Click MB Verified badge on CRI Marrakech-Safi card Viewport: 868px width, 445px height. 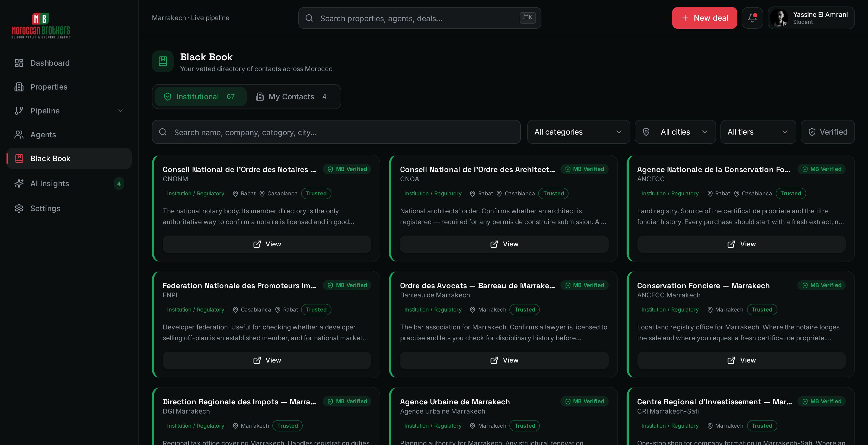click(x=822, y=402)
